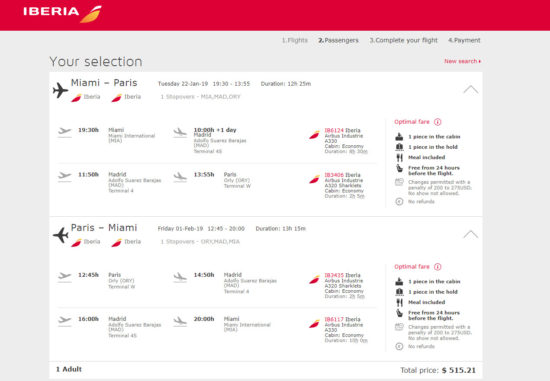The image size is (550, 381).
Task: Open step 3 Complete your flight
Action: click(x=403, y=40)
